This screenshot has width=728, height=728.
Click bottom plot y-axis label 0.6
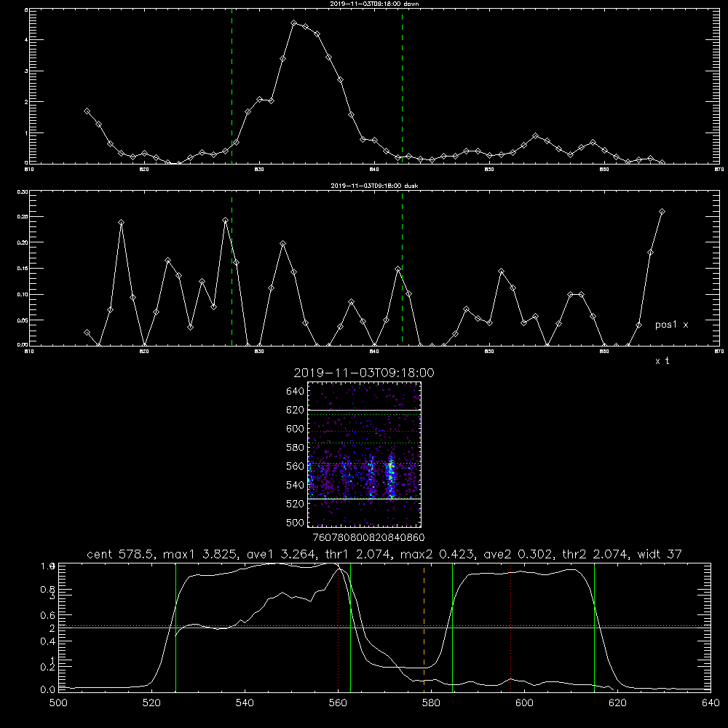click(x=48, y=616)
